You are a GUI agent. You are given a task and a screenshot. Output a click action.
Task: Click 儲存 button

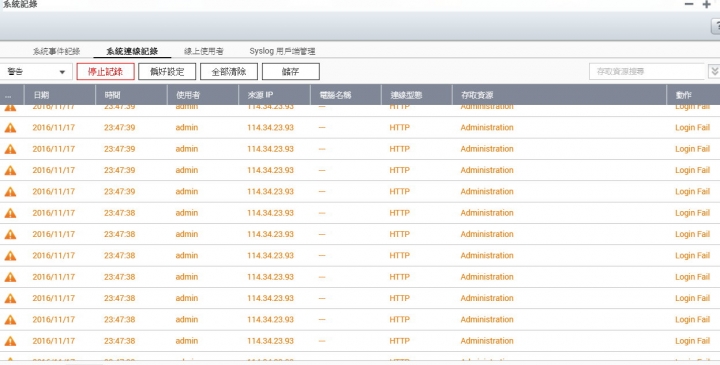pyautogui.click(x=291, y=72)
